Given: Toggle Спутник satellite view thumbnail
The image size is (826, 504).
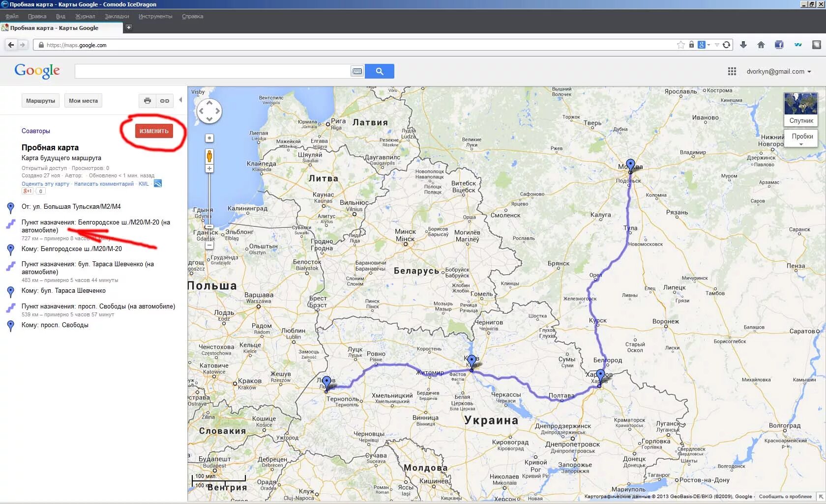Looking at the screenshot, I should (x=801, y=109).
